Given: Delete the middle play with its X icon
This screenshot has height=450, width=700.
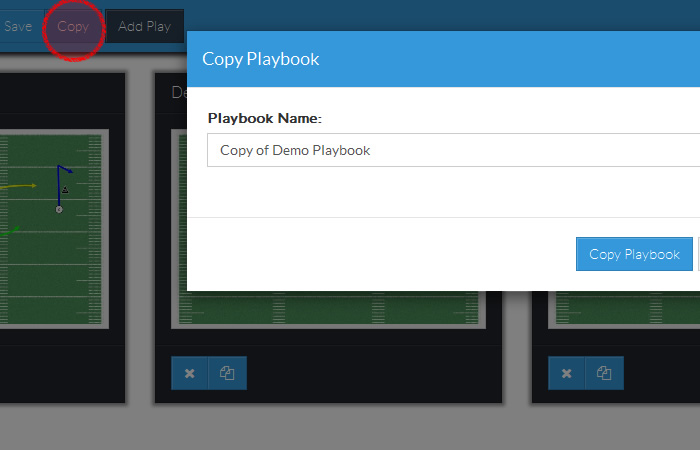Looking at the screenshot, I should click(190, 373).
